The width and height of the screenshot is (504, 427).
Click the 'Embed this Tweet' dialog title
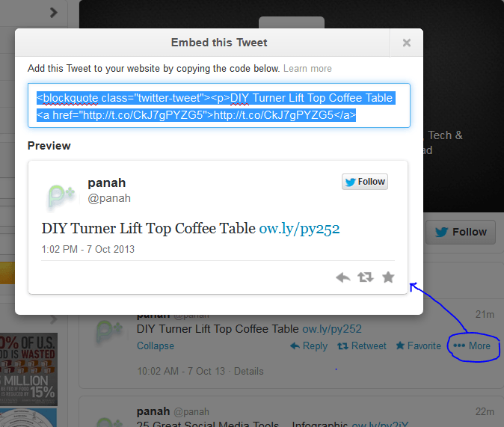coord(219,43)
